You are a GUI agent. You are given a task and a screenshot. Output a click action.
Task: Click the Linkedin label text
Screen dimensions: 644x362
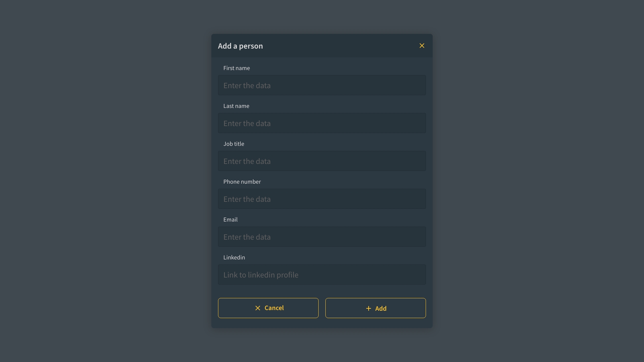[234, 257]
